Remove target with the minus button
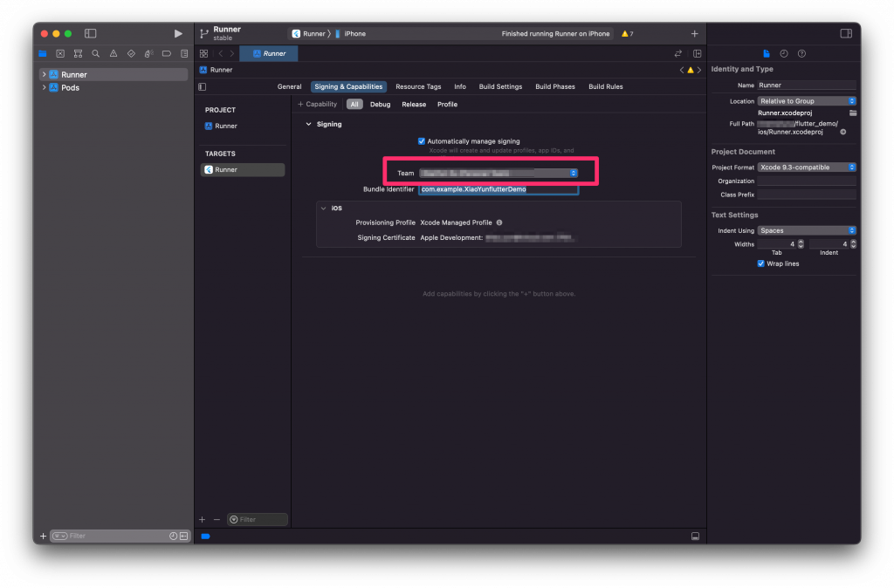 pyautogui.click(x=217, y=520)
